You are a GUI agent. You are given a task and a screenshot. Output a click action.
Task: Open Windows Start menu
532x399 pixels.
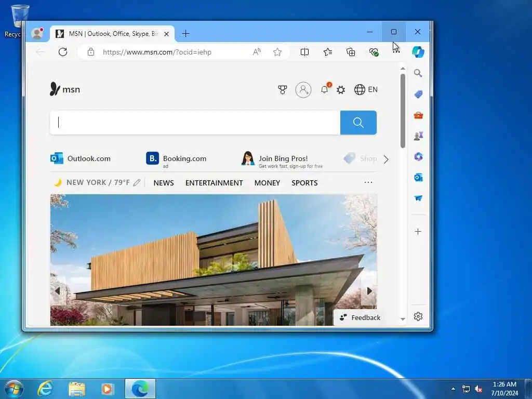(x=14, y=389)
